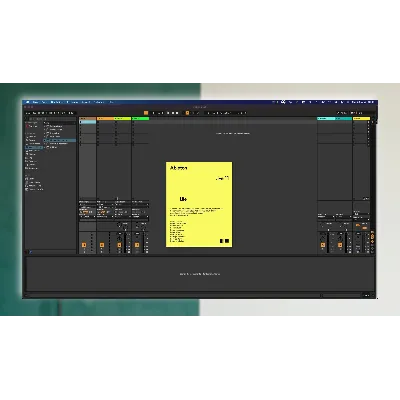Click the highlighted first clip slot of track one
This screenshot has width=400, height=400.
pos(88,122)
